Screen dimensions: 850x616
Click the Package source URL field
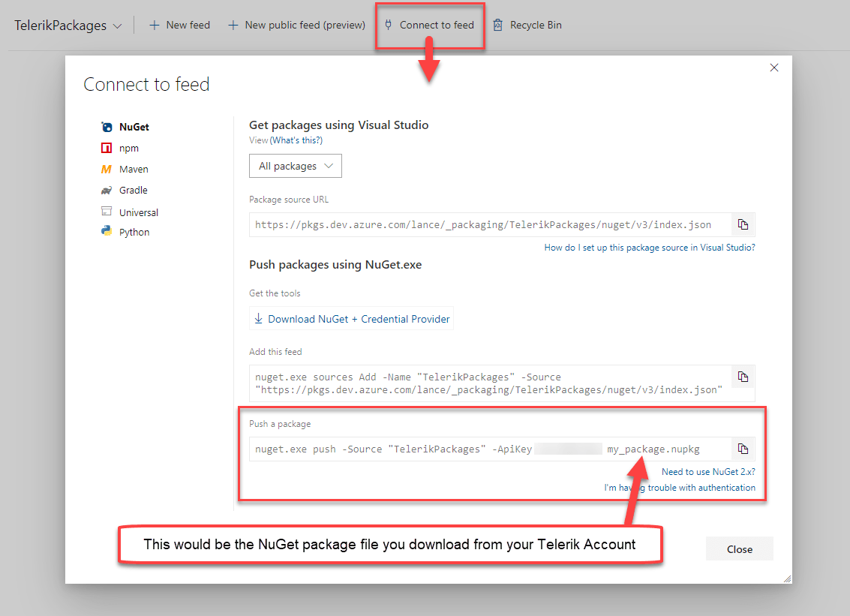tap(491, 225)
